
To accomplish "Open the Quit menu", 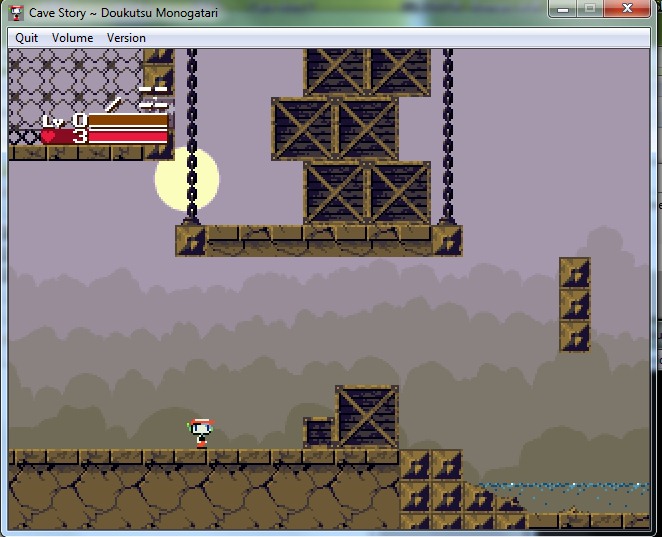I will tap(26, 38).
